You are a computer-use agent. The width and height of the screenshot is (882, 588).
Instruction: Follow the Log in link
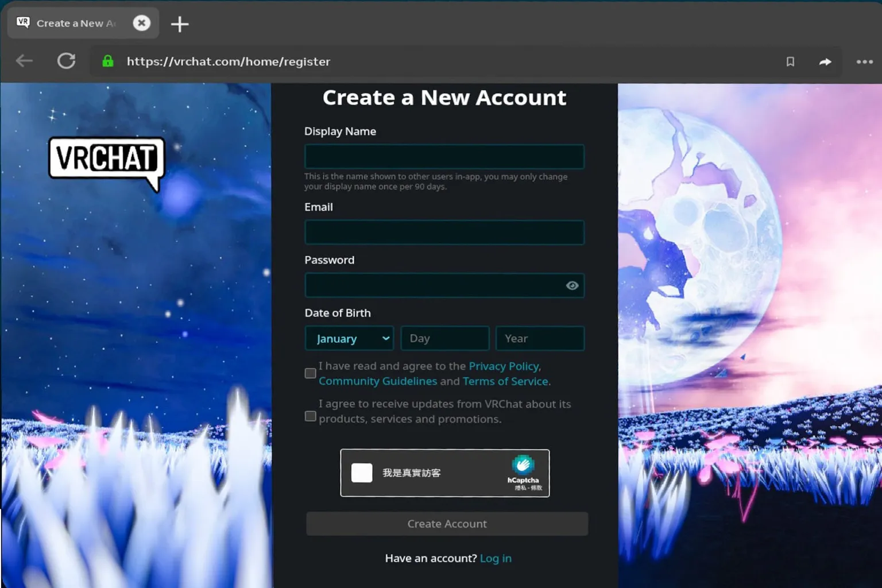pyautogui.click(x=496, y=558)
